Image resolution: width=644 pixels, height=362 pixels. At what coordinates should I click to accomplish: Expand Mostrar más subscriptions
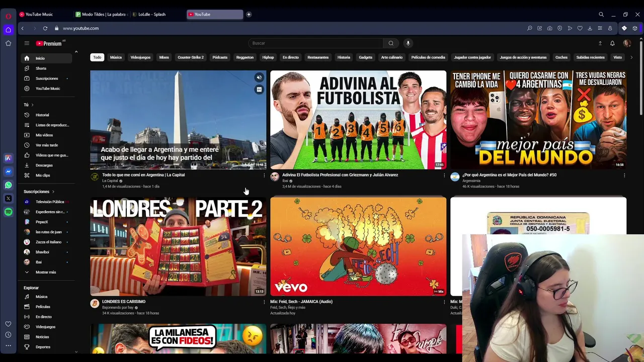pyautogui.click(x=46, y=272)
